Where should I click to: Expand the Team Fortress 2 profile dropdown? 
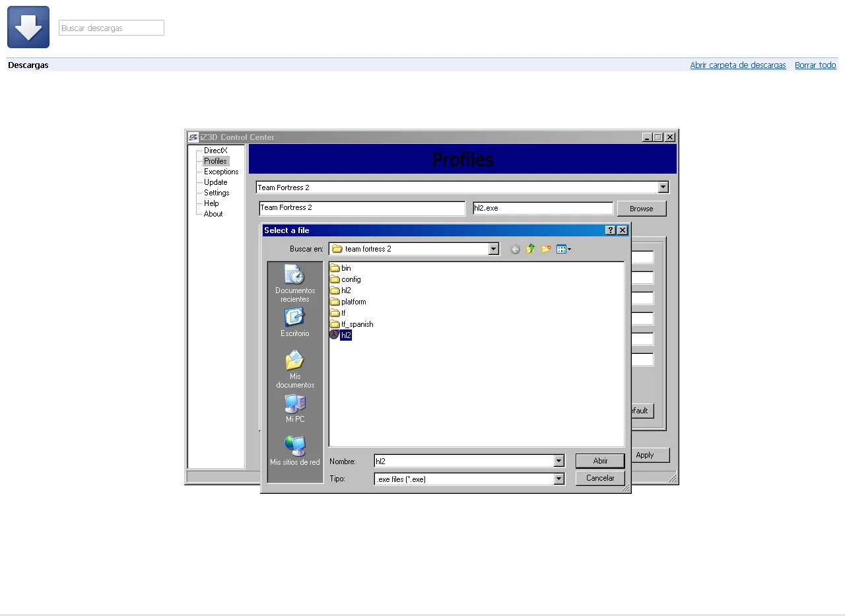tap(663, 188)
